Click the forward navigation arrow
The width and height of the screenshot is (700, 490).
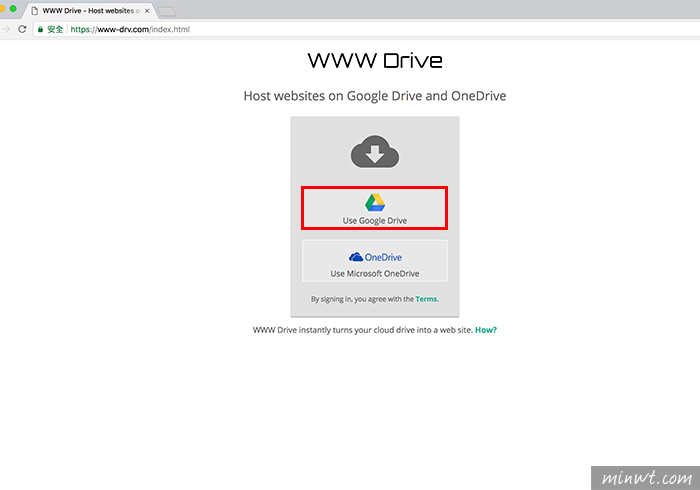[6, 29]
